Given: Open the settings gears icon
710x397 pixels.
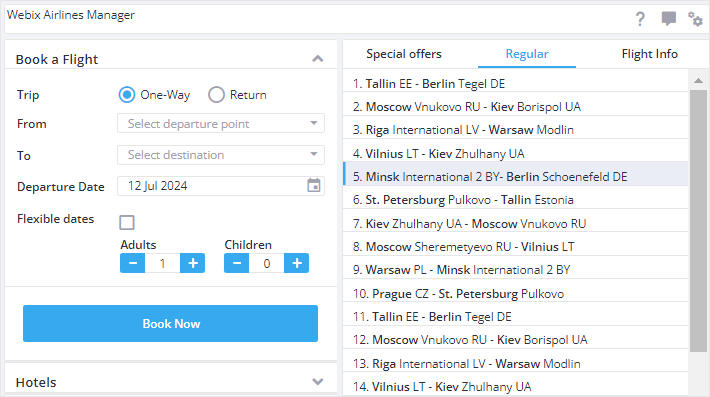Looking at the screenshot, I should [x=695, y=19].
